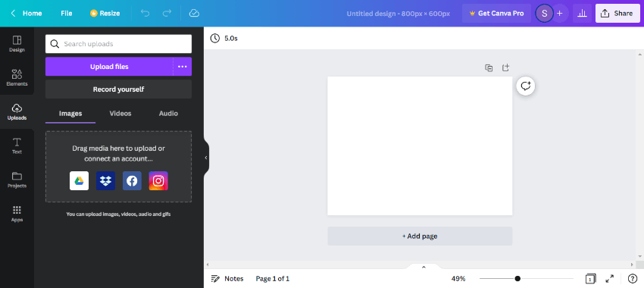Viewport: 644px width, 288px height.
Task: Click the Share button
Action: (617, 13)
